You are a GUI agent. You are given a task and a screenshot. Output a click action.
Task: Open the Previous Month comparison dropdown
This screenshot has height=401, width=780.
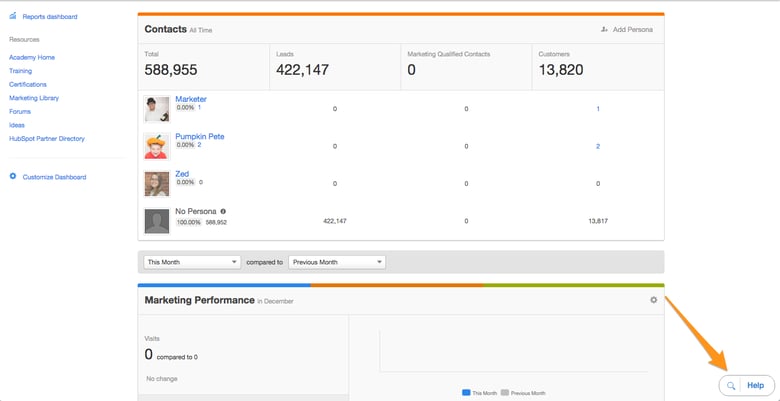[337, 262]
